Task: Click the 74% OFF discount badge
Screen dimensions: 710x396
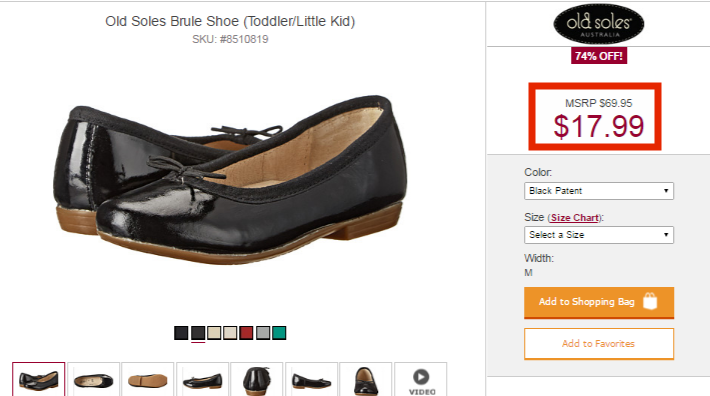Action: pyautogui.click(x=599, y=56)
